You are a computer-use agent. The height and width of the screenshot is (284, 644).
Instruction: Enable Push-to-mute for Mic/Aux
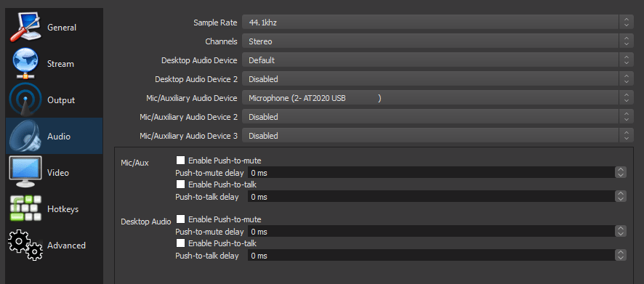point(180,160)
